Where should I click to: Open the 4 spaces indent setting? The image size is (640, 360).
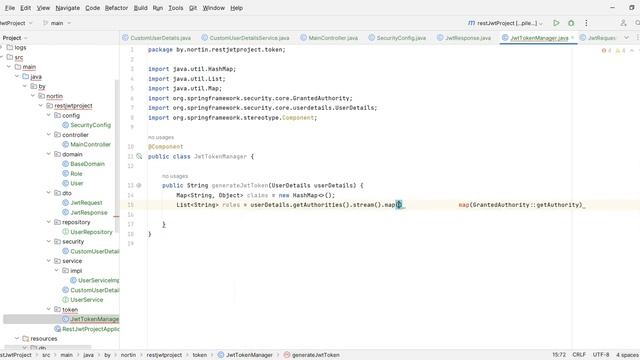click(627, 355)
